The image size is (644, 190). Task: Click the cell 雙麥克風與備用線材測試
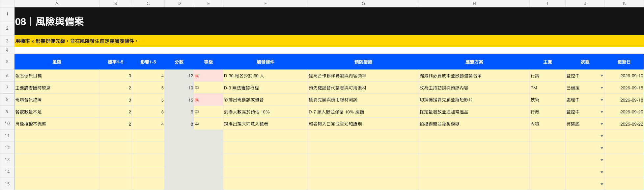(x=363, y=100)
